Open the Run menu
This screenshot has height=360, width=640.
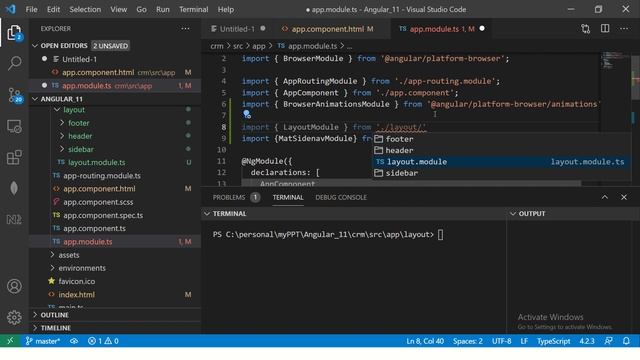(163, 9)
